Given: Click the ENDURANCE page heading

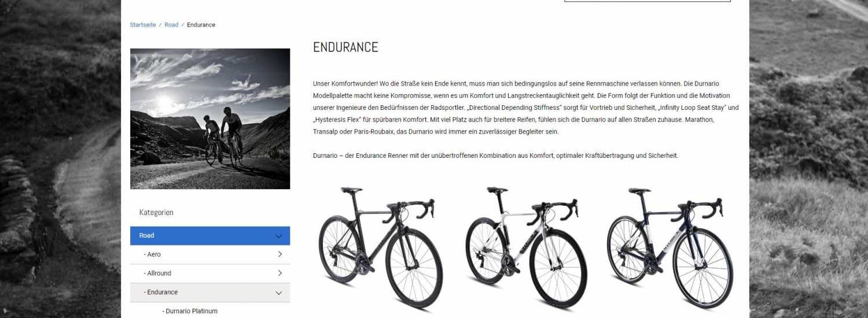Looking at the screenshot, I should click(x=345, y=47).
